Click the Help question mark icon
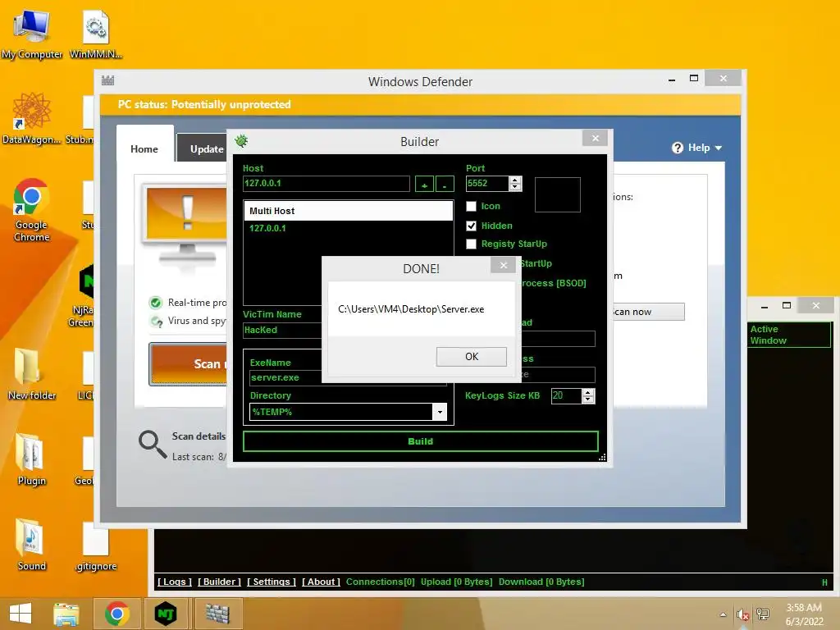Viewport: 840px width, 630px height. [678, 148]
